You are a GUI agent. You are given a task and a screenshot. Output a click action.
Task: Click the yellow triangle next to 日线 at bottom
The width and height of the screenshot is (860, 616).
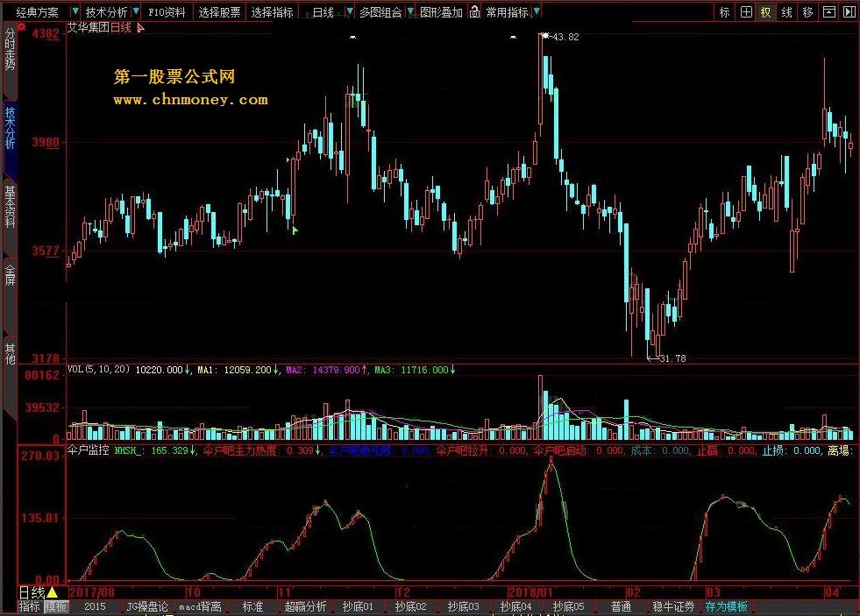53,592
